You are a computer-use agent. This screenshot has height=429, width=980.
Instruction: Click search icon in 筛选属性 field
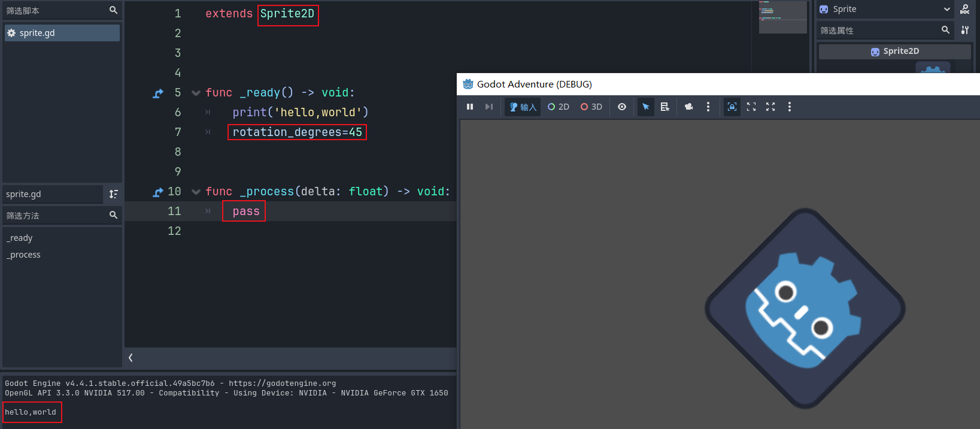click(945, 29)
